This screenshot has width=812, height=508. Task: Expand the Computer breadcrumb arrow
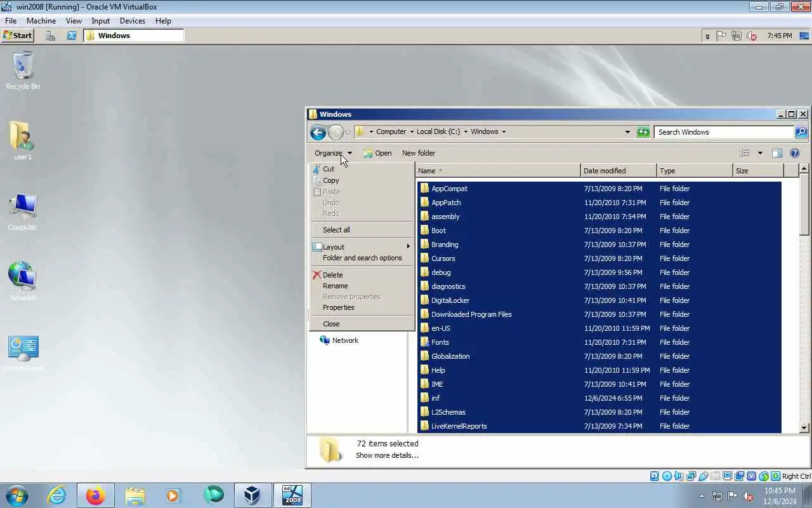click(x=411, y=132)
